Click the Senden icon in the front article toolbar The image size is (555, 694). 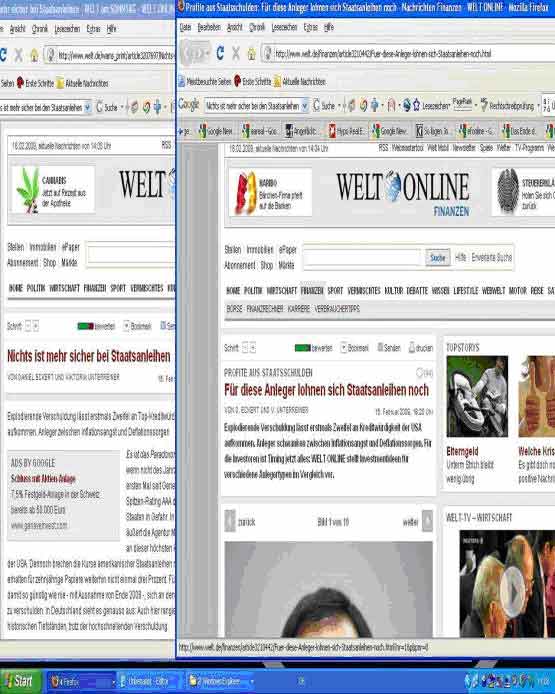coord(380,347)
